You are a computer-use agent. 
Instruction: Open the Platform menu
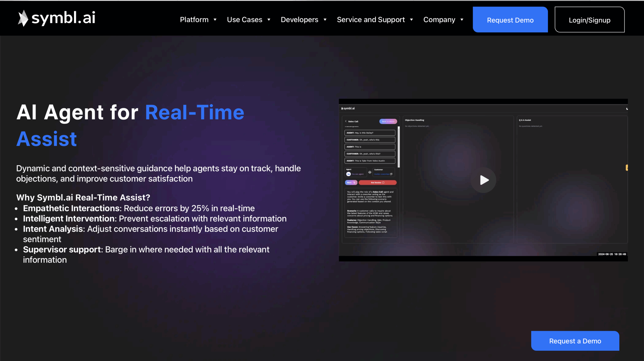(194, 20)
